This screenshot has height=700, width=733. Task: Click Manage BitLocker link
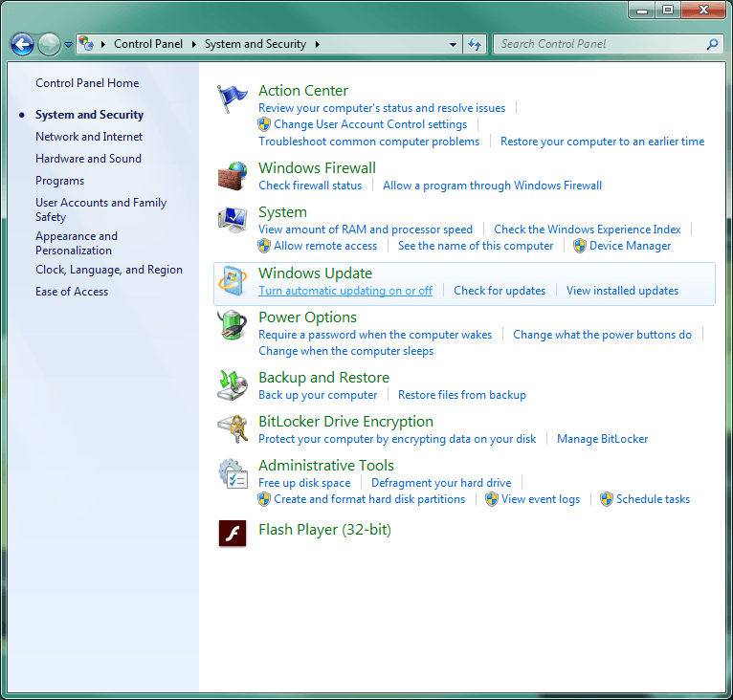(x=602, y=439)
